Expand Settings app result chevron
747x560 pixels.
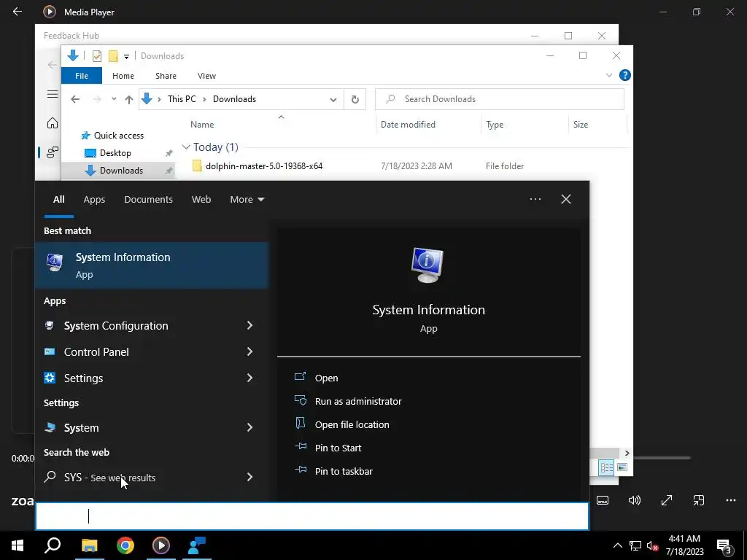tap(249, 378)
